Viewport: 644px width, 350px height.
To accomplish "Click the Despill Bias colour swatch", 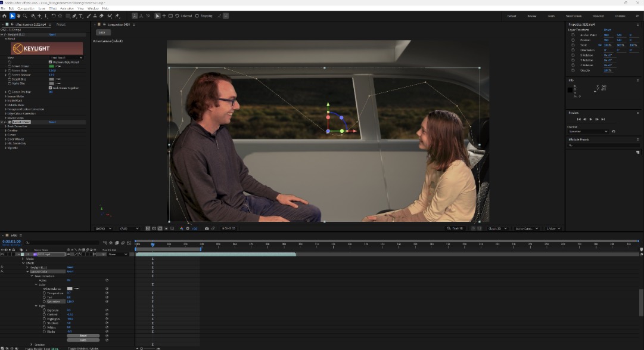I will coord(51,79).
